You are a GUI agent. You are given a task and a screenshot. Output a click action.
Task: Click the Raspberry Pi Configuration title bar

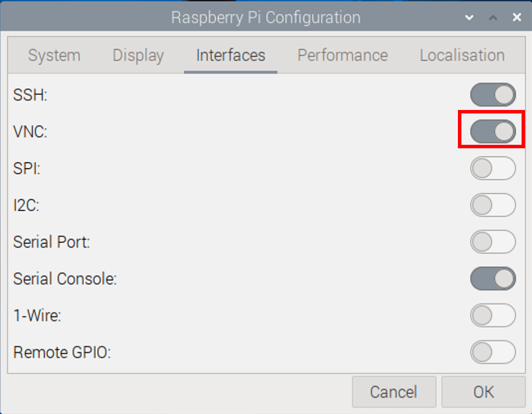(266, 17)
